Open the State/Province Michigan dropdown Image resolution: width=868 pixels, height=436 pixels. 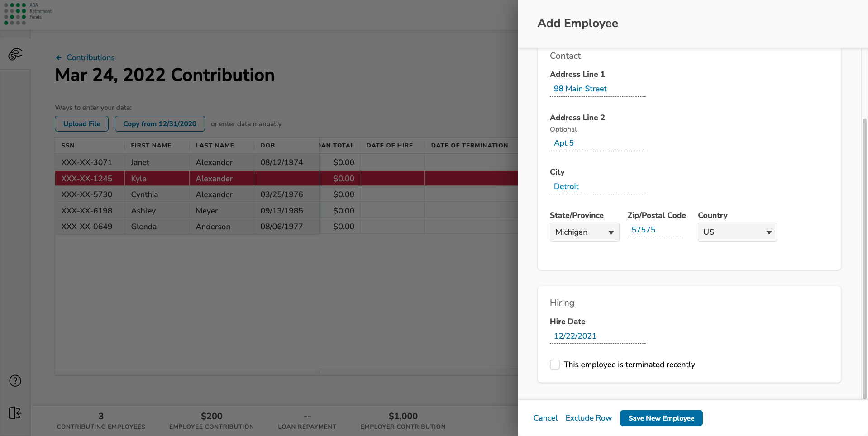click(x=584, y=232)
